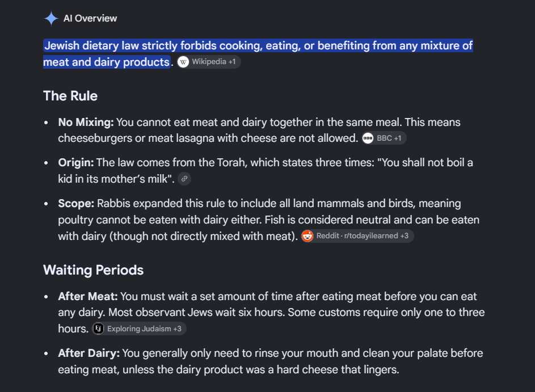
Task: Open the Wikipedia +1 source chip
Action: 209,62
